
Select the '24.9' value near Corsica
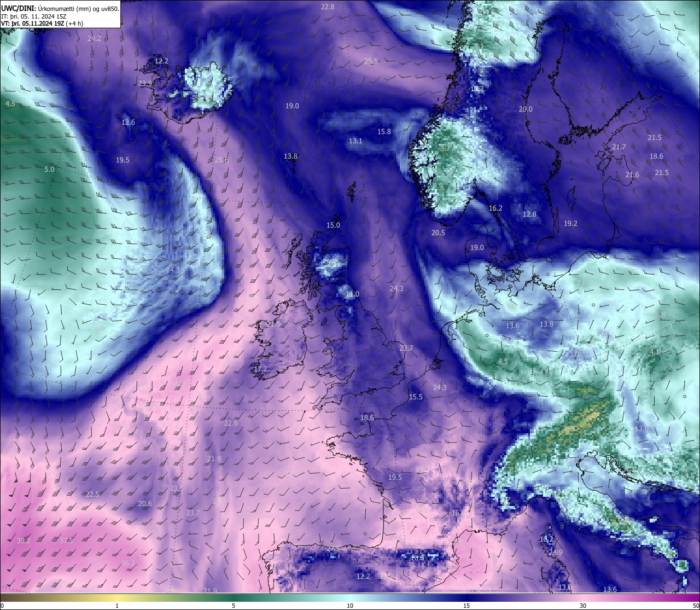click(x=555, y=553)
